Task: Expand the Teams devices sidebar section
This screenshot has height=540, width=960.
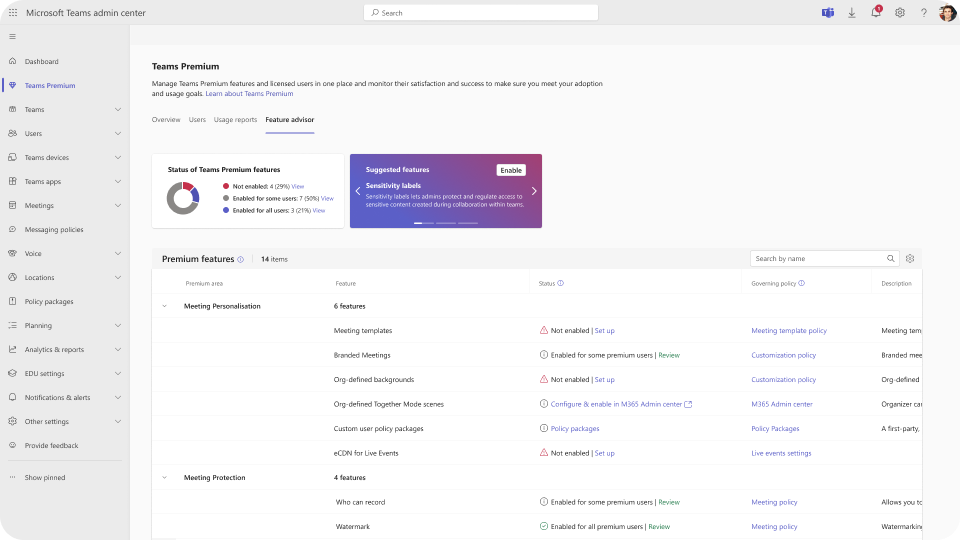Action: pyautogui.click(x=118, y=158)
